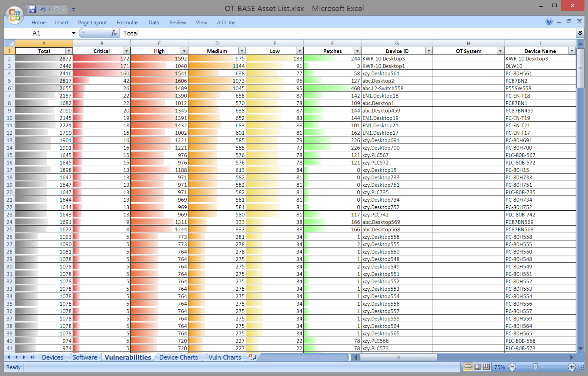Open Excel Help question mark
This screenshot has height=376, width=588.
click(549, 21)
